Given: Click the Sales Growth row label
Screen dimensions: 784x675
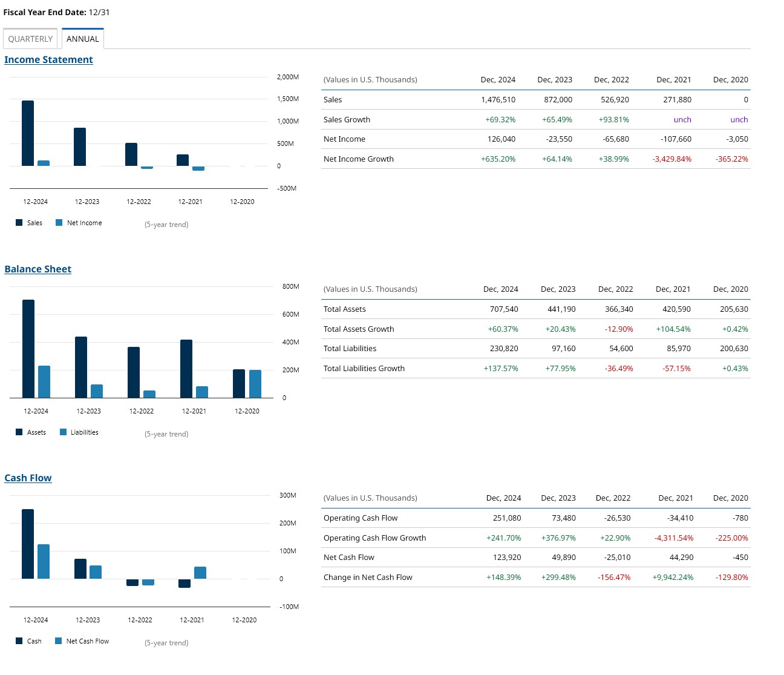Looking at the screenshot, I should pyautogui.click(x=347, y=120).
